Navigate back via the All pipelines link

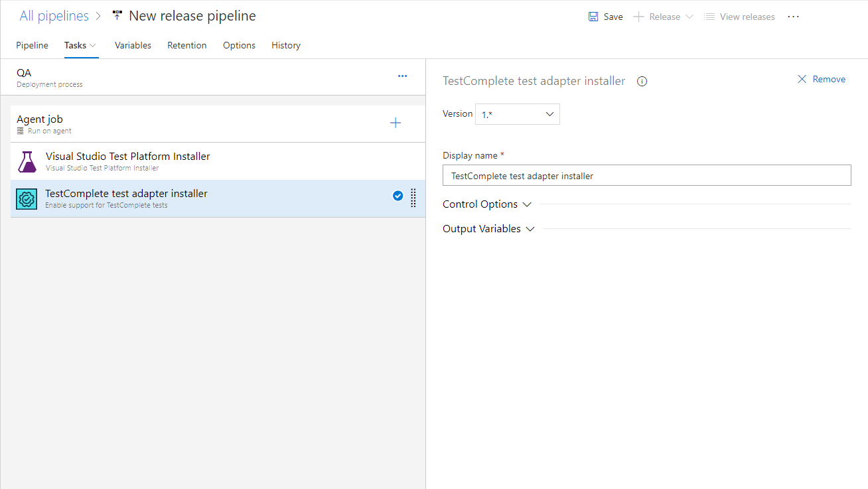pos(54,15)
